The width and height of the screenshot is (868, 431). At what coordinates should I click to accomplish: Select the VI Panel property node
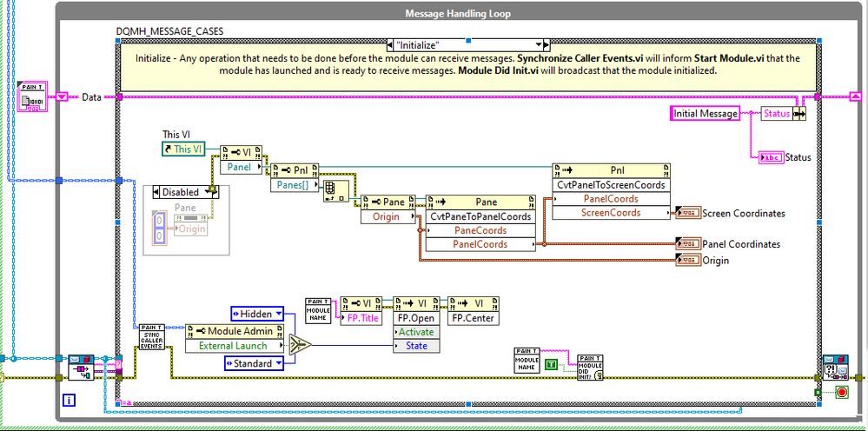point(242,161)
